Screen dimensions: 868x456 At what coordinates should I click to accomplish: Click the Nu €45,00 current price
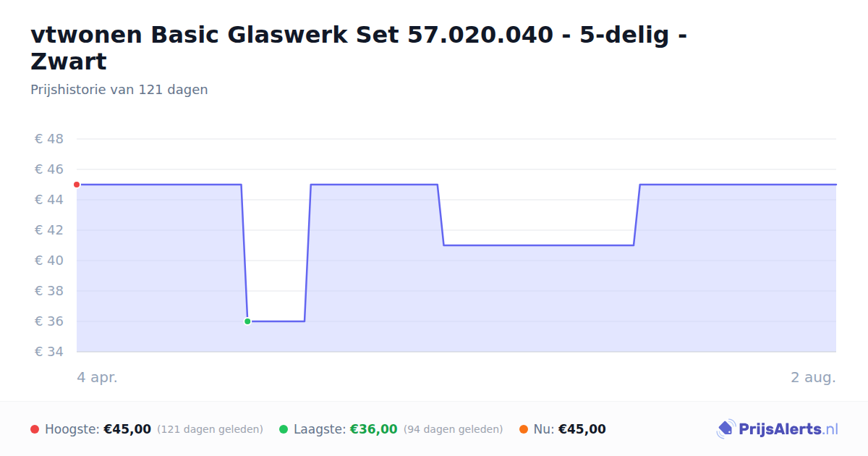[582, 429]
